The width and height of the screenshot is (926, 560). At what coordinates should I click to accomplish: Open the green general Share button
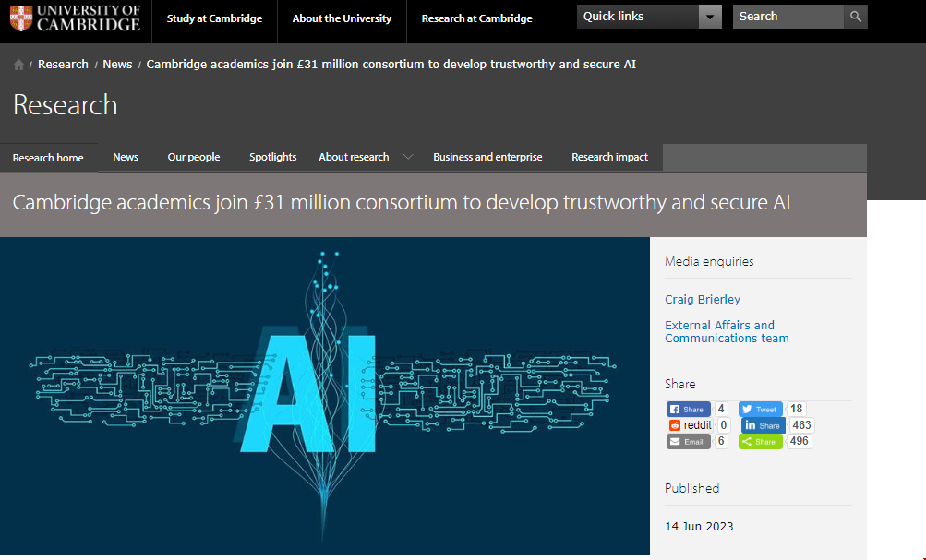point(761,442)
